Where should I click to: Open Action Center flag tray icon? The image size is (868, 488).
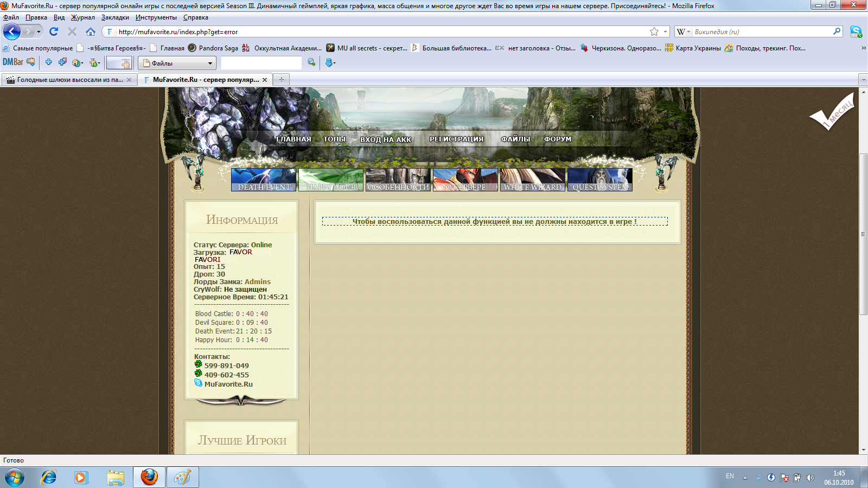coord(784,478)
